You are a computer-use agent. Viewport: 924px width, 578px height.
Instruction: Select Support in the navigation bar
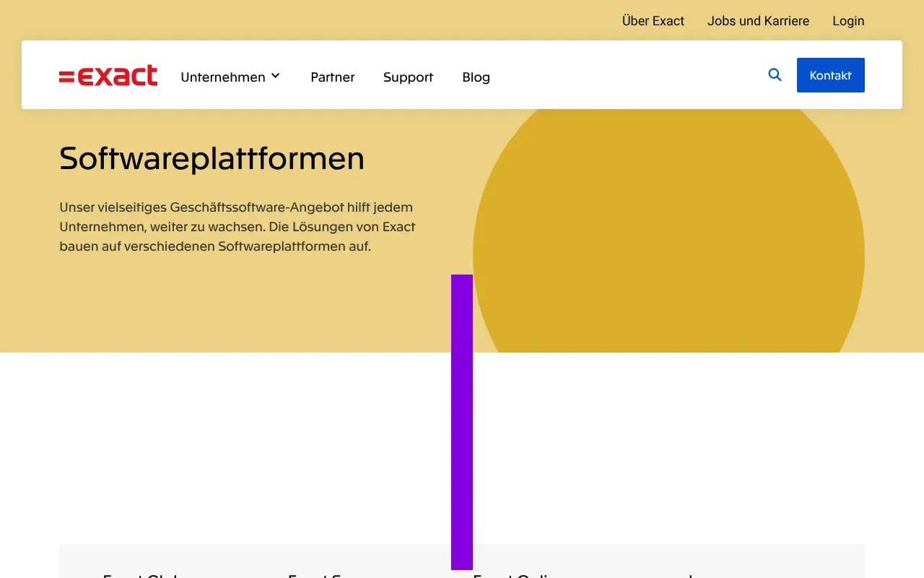(408, 77)
